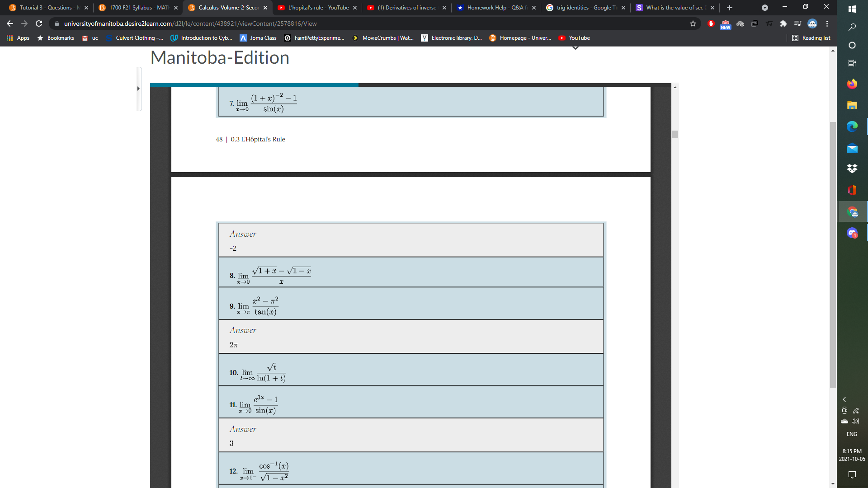Switch keyboard language via ENG indicator

tap(851, 434)
